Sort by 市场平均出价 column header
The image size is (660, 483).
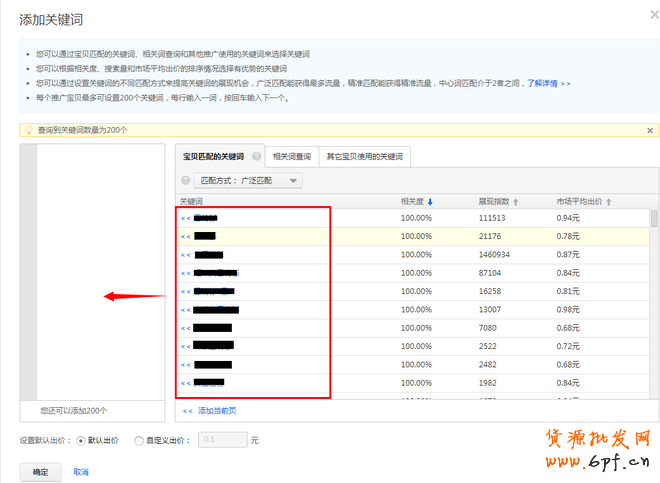click(583, 201)
